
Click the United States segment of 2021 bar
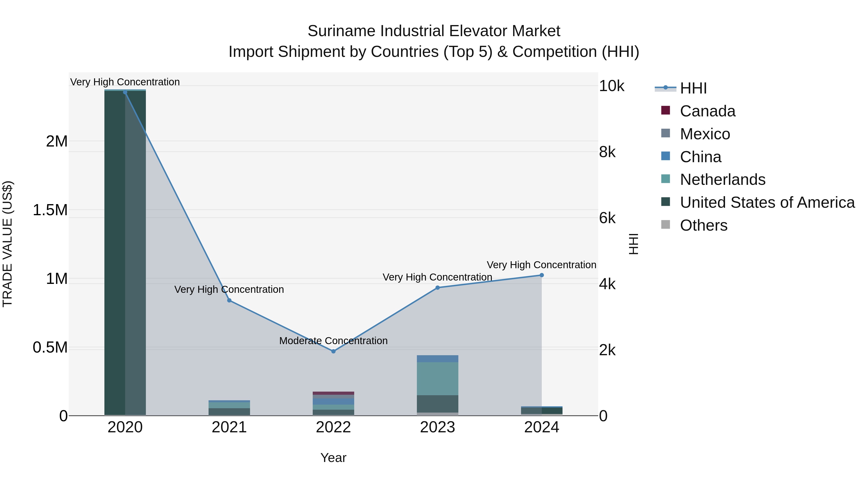pos(229,412)
